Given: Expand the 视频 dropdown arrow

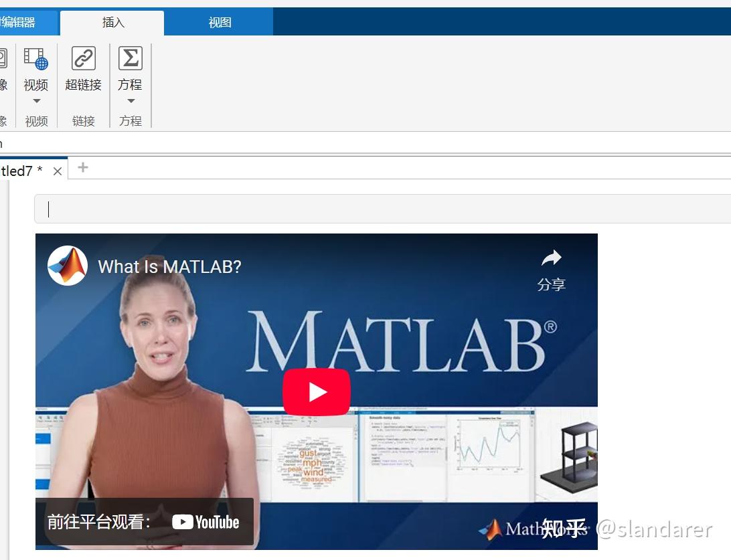Looking at the screenshot, I should click(36, 100).
